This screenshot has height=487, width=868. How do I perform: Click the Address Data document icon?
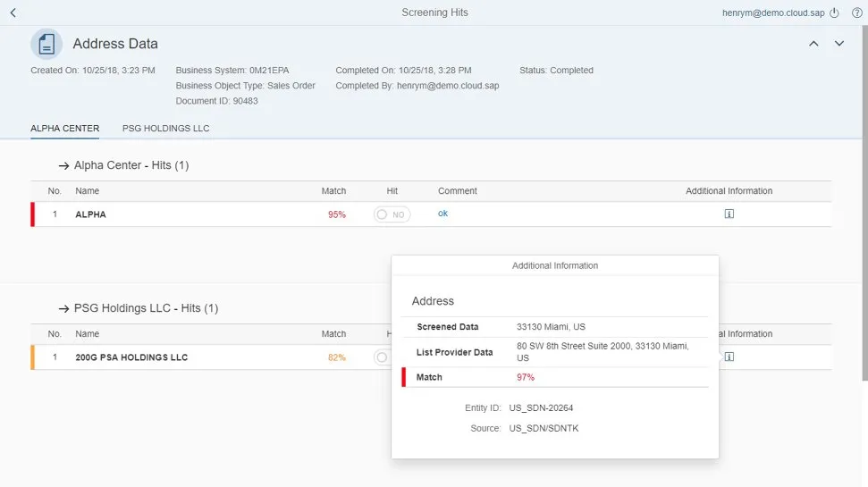pyautogui.click(x=46, y=44)
